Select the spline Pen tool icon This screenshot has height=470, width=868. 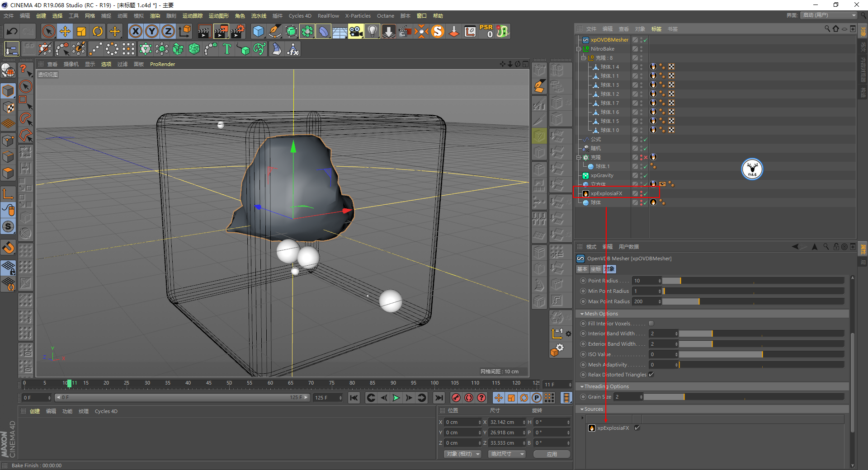[x=274, y=31]
